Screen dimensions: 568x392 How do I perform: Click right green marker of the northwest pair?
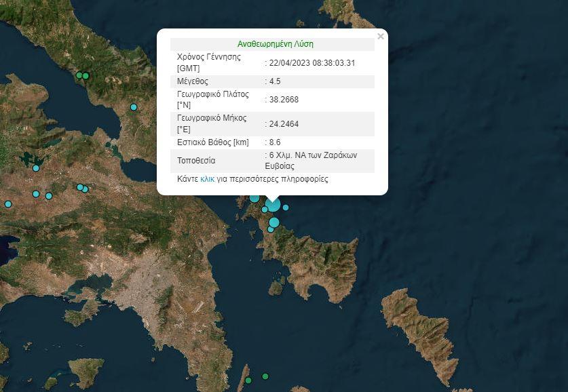tap(86, 75)
